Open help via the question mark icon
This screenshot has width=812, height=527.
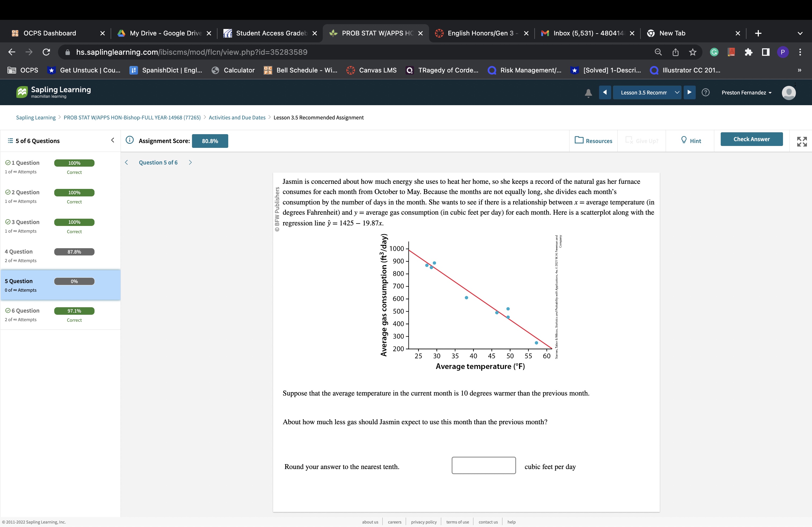706,92
